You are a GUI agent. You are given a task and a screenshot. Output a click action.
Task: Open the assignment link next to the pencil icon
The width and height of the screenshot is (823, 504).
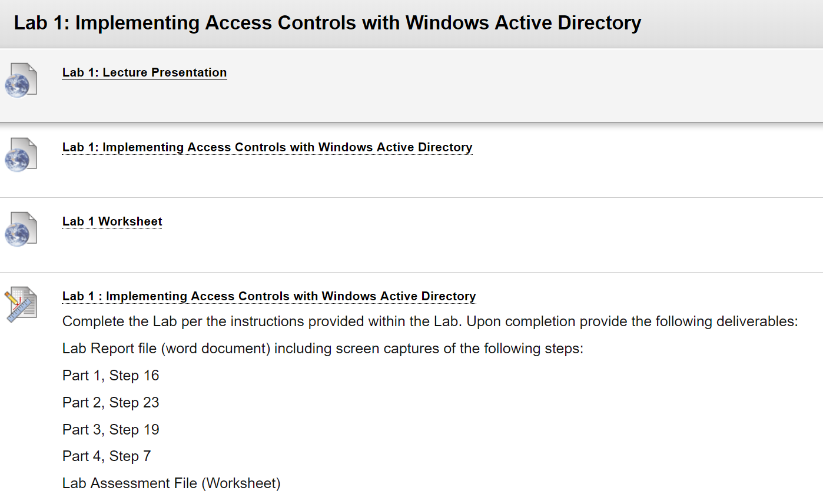click(x=269, y=296)
